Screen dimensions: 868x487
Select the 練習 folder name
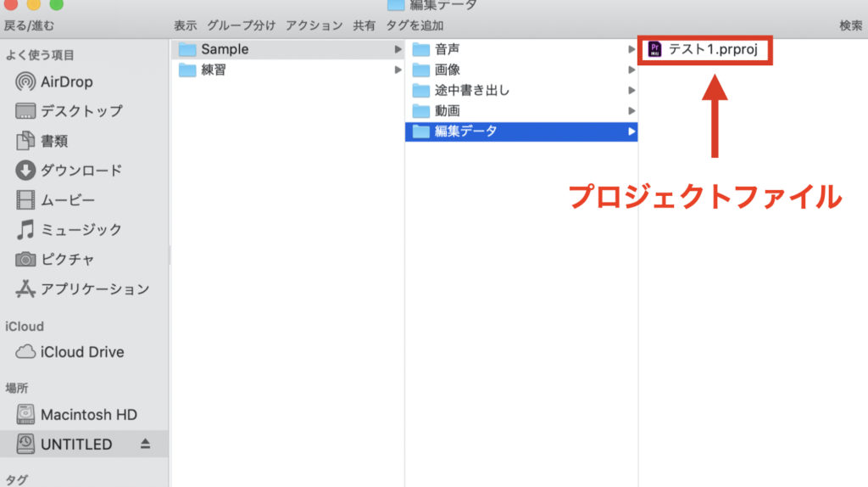[214, 70]
